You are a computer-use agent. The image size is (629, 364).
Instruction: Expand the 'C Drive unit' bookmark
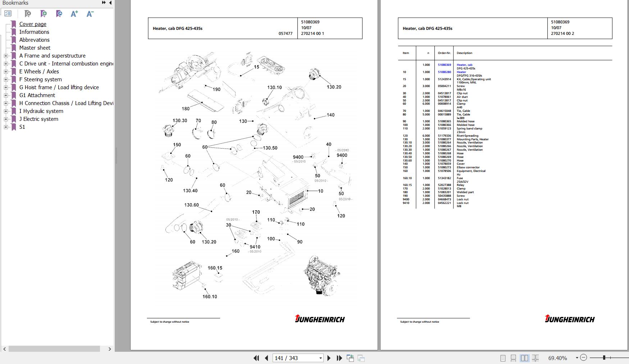(6, 64)
